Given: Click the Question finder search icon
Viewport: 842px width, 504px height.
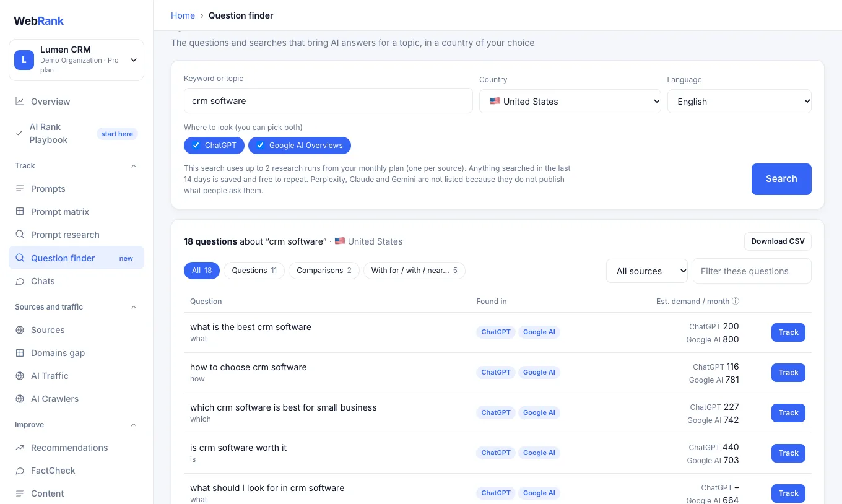Looking at the screenshot, I should tap(20, 258).
